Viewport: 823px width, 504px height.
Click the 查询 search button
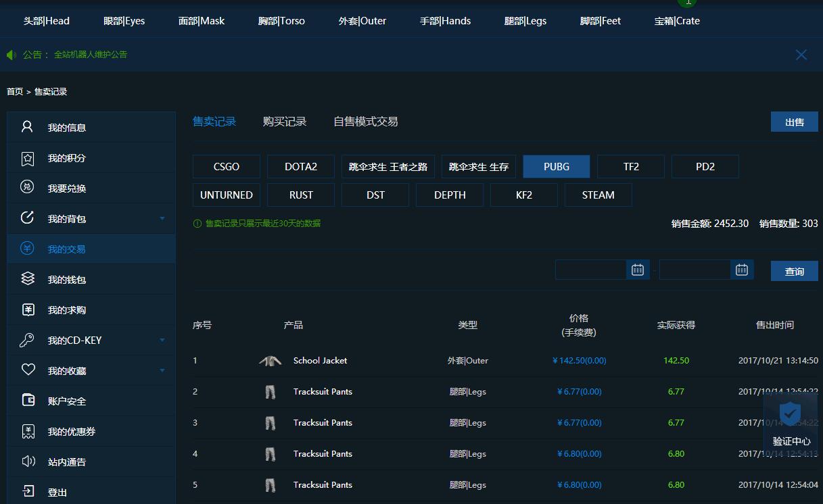point(795,271)
